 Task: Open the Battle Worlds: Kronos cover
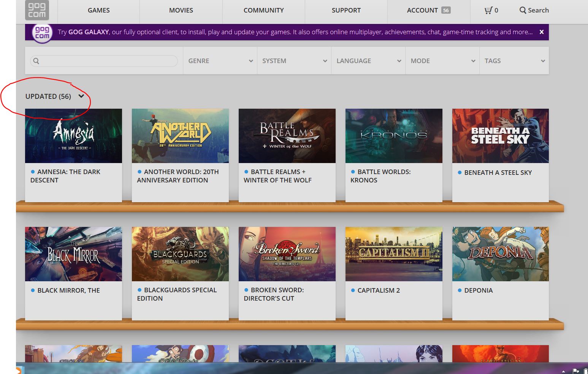394,136
